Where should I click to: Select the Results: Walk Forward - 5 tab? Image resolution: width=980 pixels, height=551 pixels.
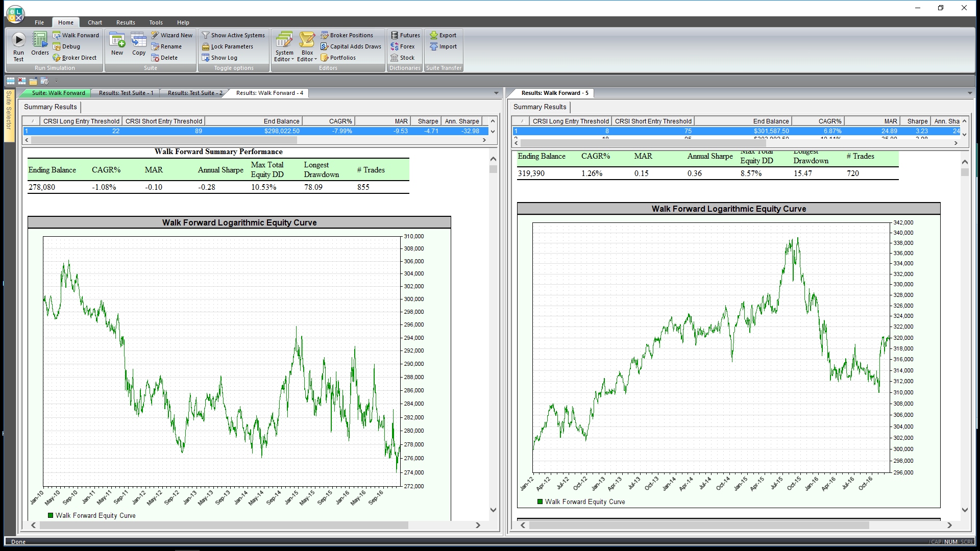(555, 93)
